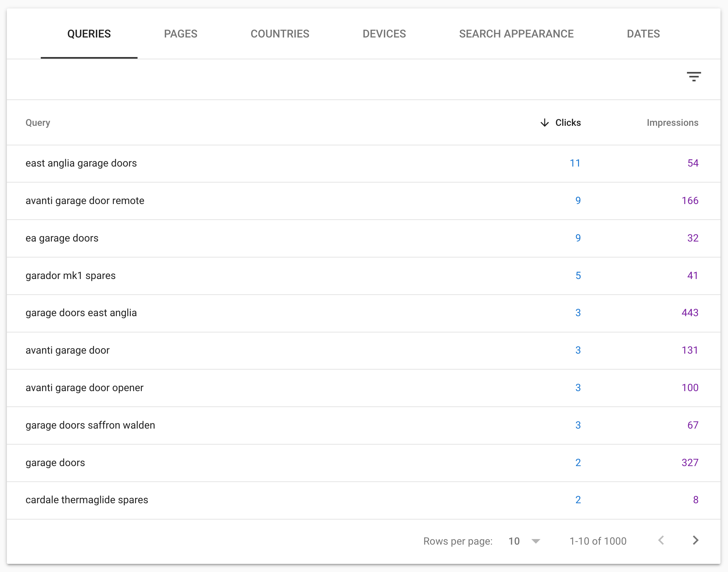Select the 'avanti garage door opener' query
The height and width of the screenshot is (572, 728).
84,388
